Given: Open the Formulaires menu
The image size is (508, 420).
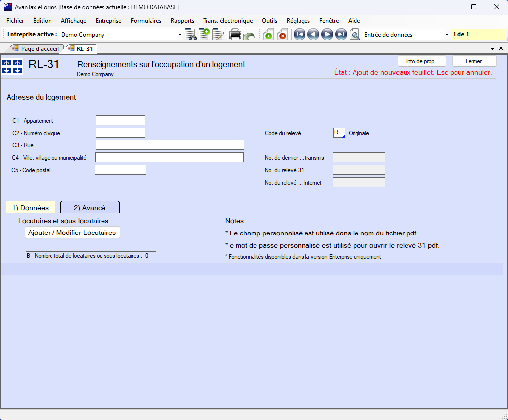Looking at the screenshot, I should click(x=146, y=21).
